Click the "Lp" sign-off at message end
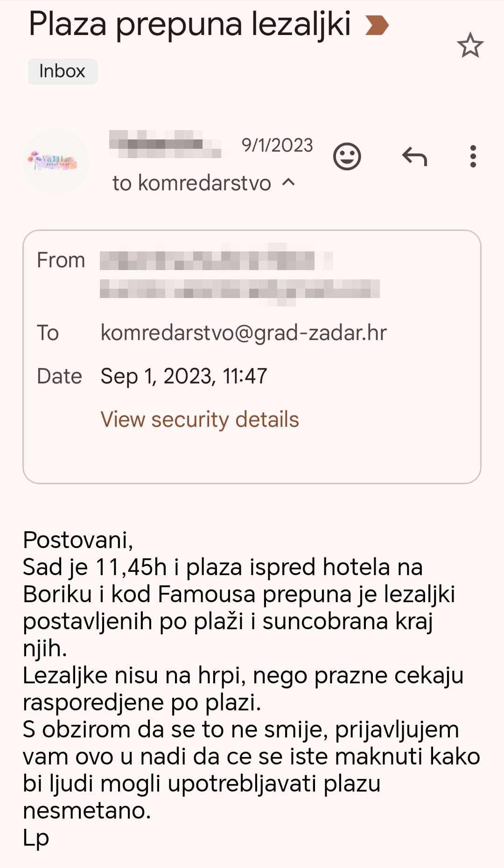The height and width of the screenshot is (868, 504). [x=36, y=838]
